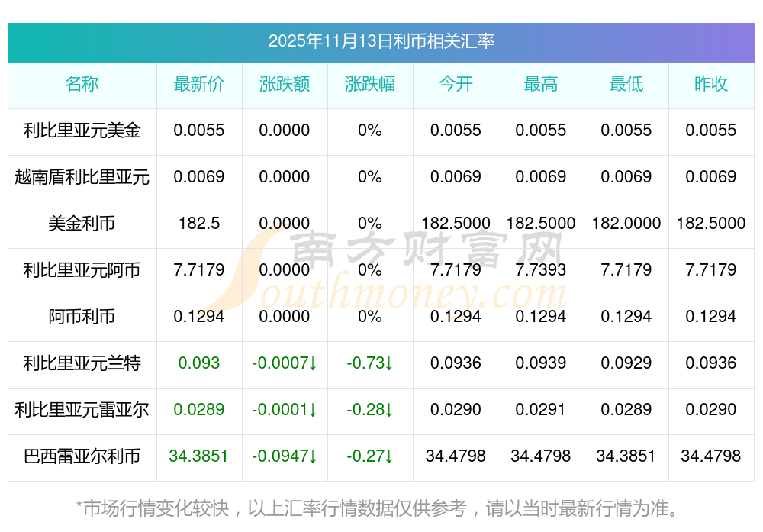Click the down arrow beside -0.27
The width and height of the screenshot is (763, 532).
click(x=388, y=457)
